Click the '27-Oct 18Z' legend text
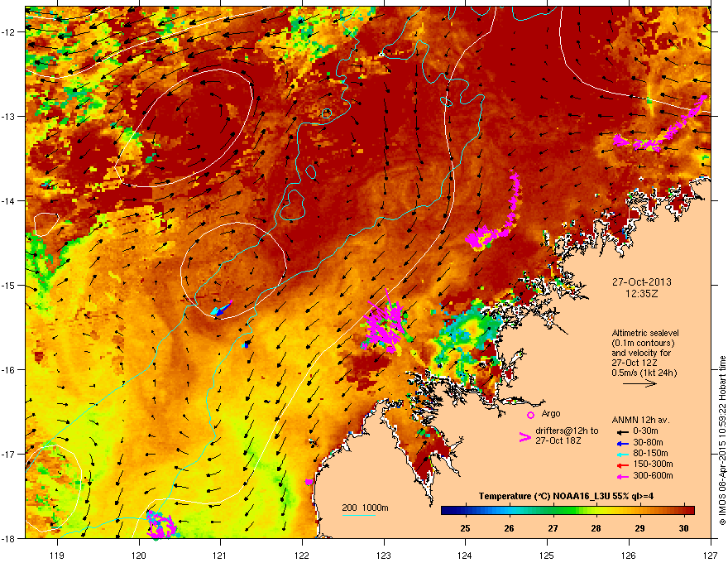Screen dimensions: 728x563 [558, 440]
